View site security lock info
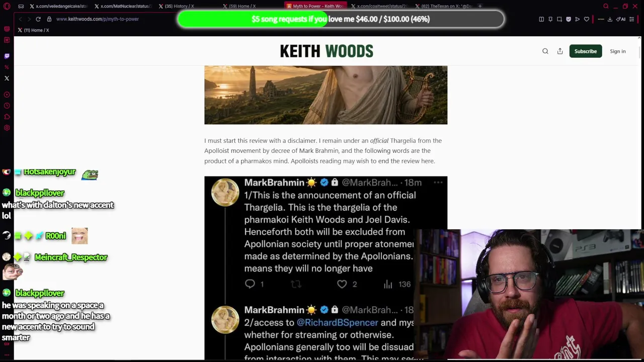 pos(49,19)
